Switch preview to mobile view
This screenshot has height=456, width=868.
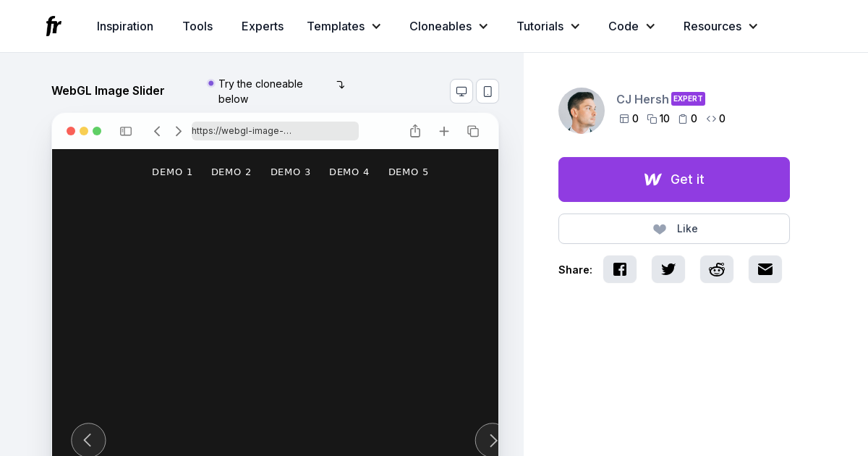coord(488,91)
